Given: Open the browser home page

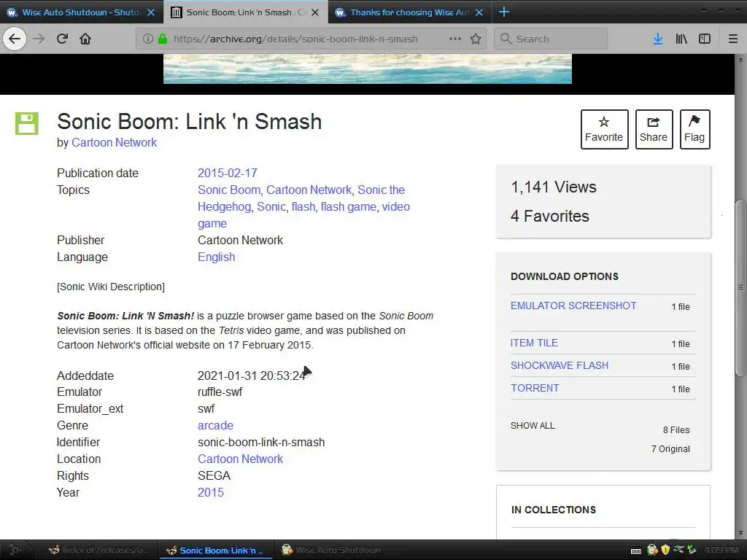Looking at the screenshot, I should pos(85,39).
